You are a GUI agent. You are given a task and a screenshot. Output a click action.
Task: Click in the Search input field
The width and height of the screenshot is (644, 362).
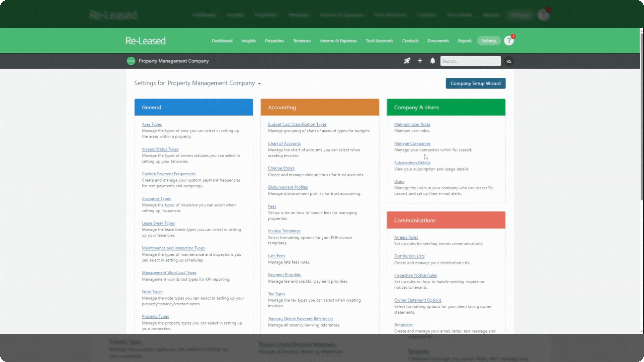tap(470, 61)
